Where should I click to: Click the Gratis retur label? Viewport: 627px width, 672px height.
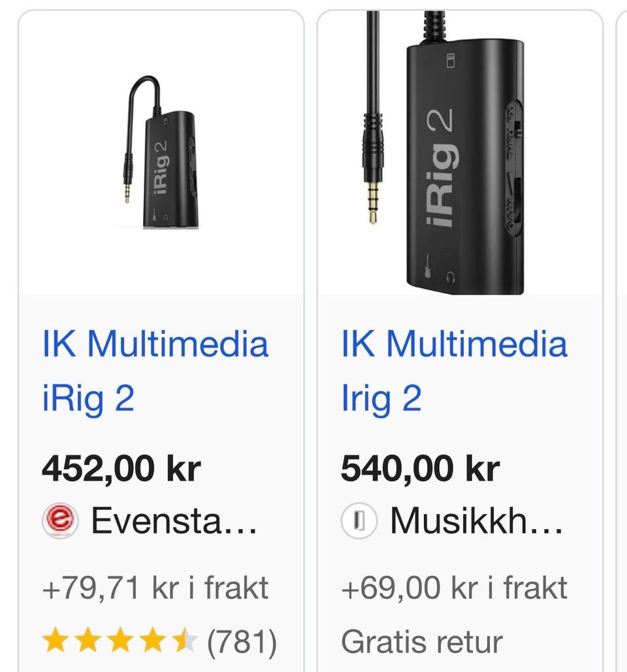(422, 642)
